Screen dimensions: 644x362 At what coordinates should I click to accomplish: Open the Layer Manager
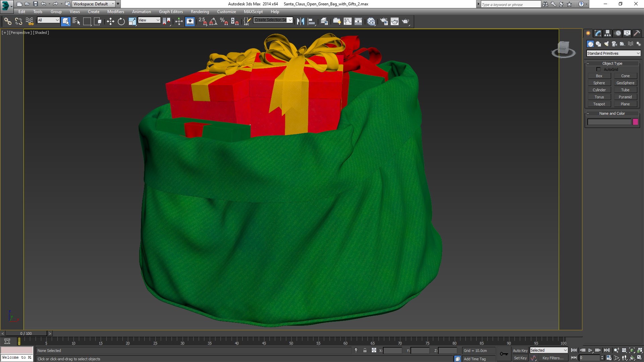tap(324, 21)
